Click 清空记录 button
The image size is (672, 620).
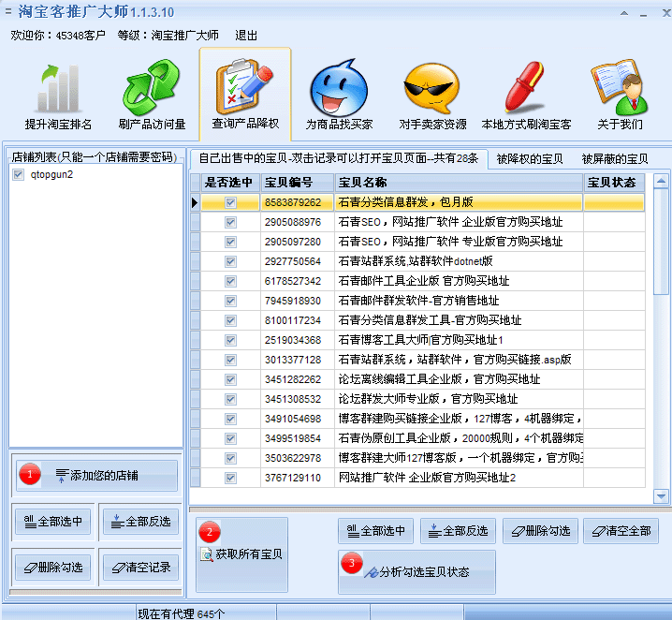point(141,568)
